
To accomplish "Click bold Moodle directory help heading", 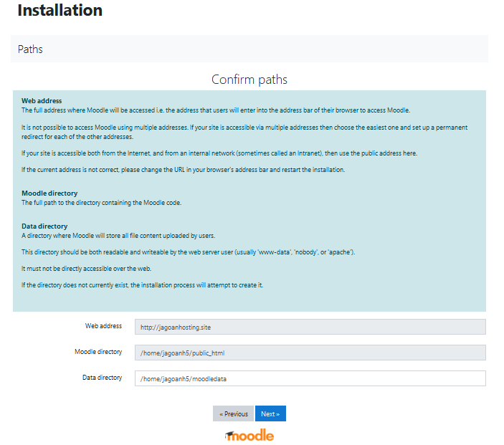I will point(49,193).
